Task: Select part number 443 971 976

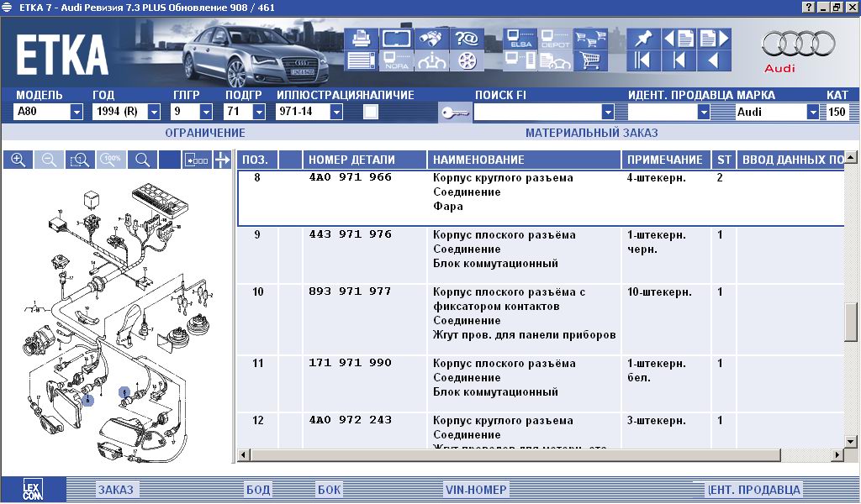Action: pyautogui.click(x=351, y=234)
